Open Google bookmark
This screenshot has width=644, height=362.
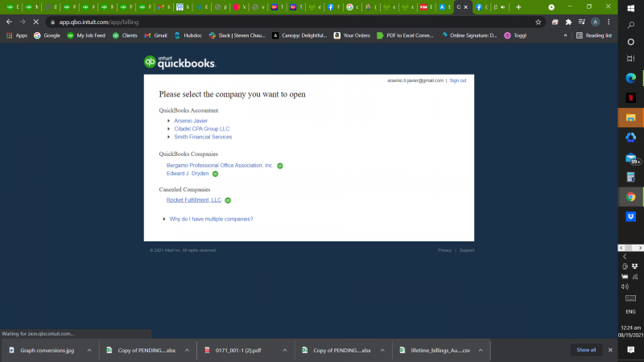[x=47, y=35]
